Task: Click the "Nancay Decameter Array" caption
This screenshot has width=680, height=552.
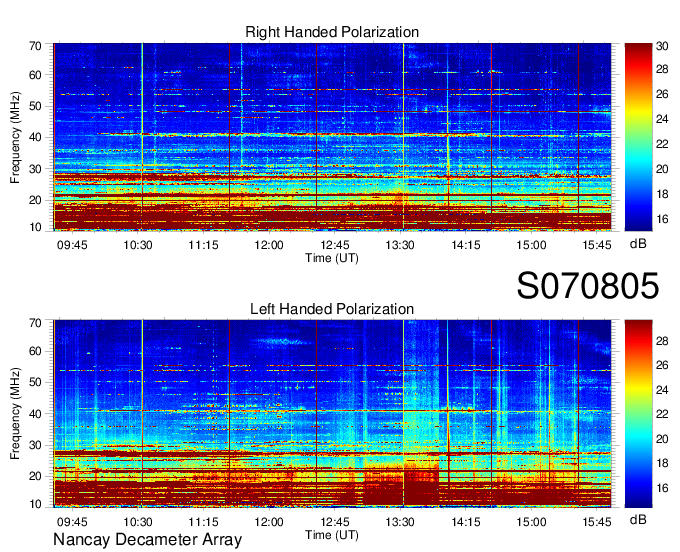Action: click(147, 540)
